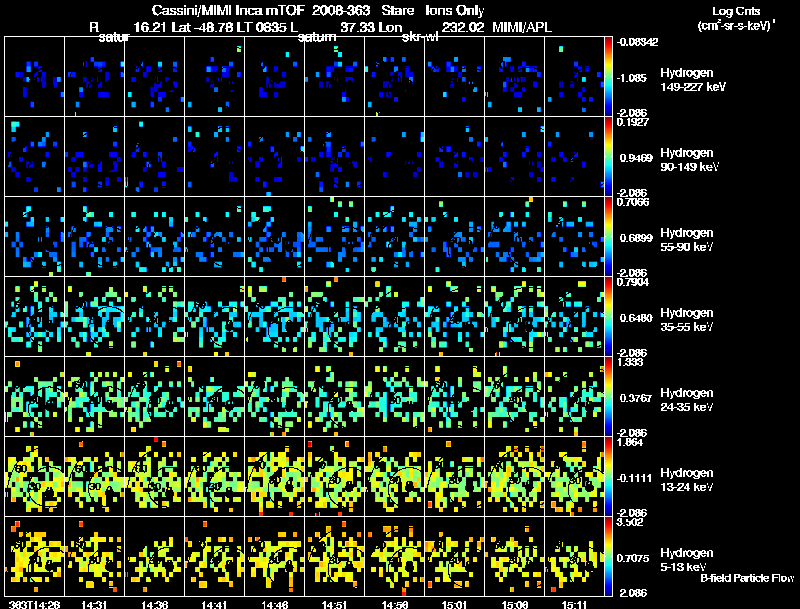800x609 pixels.
Task: Click the R value '16.21'
Action: [151, 27]
